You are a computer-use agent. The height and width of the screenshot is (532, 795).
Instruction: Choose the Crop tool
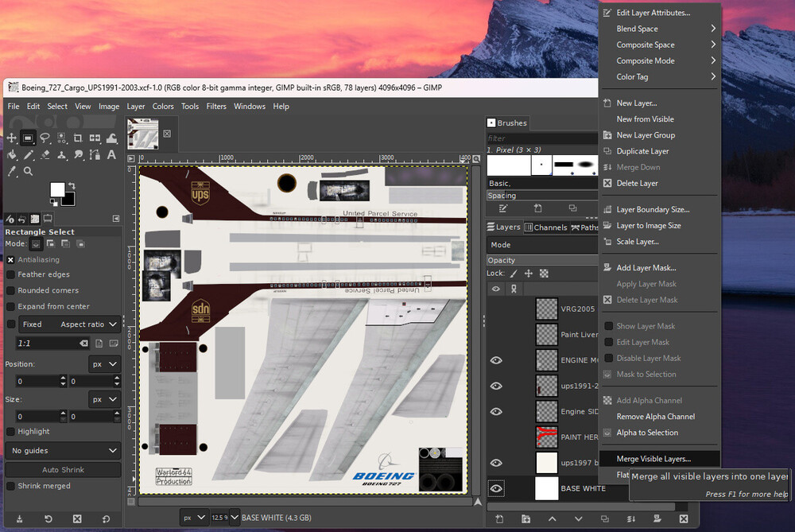click(78, 138)
